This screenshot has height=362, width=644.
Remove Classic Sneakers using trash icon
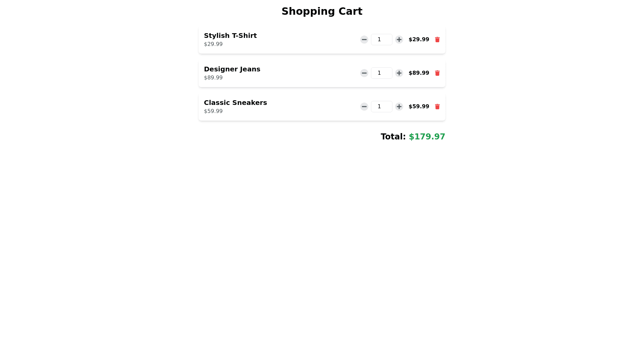[x=437, y=107]
